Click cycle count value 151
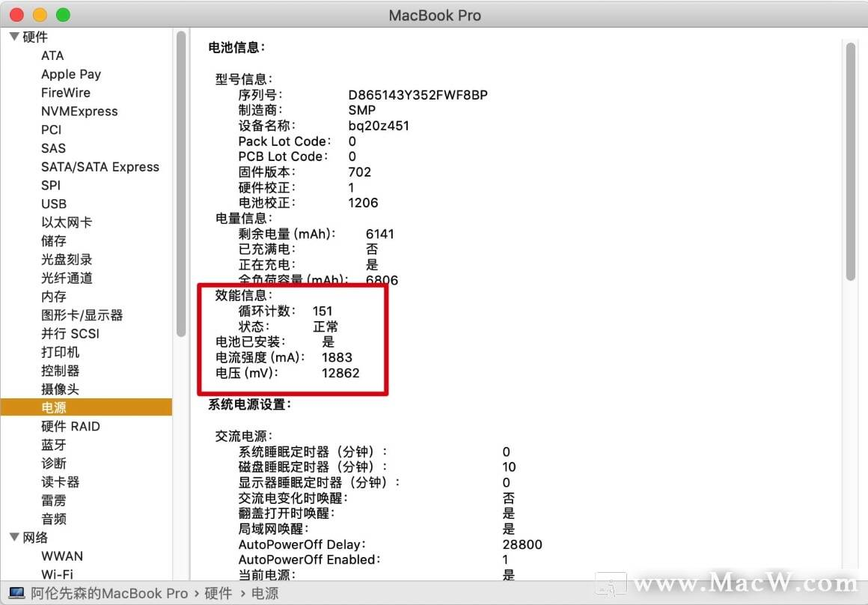 (323, 311)
